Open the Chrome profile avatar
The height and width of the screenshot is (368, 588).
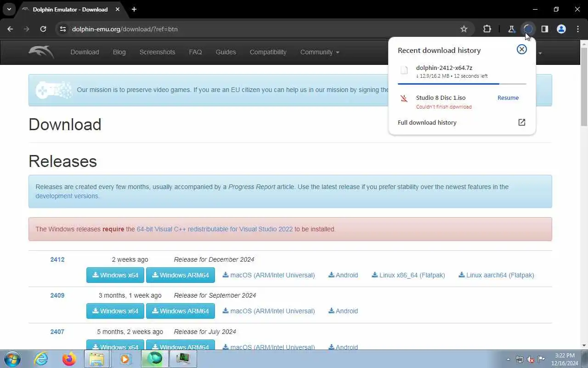click(x=561, y=29)
